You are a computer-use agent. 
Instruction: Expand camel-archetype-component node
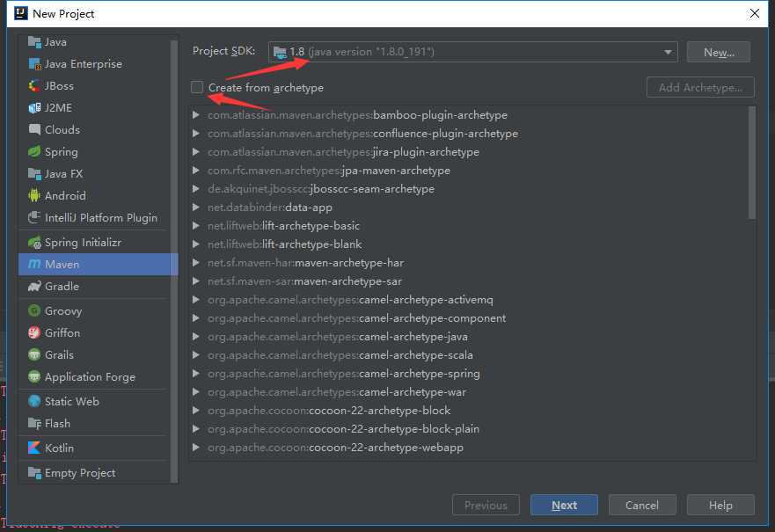tap(195, 318)
